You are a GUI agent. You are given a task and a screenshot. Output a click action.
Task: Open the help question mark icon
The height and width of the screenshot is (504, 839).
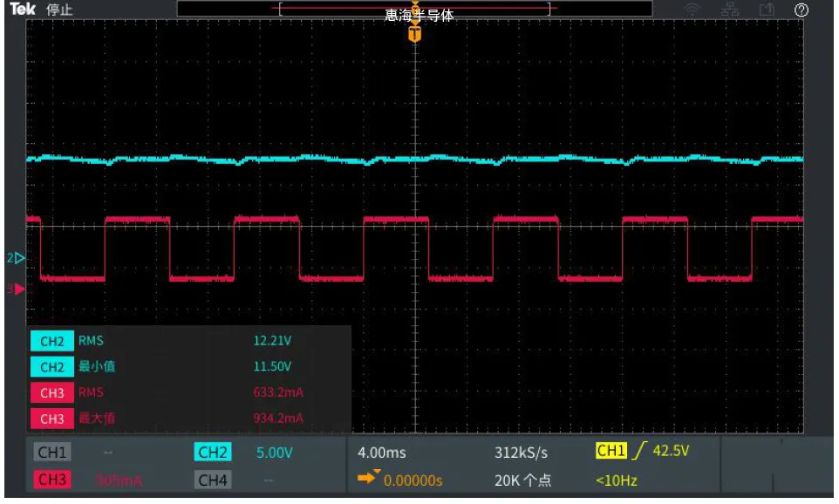(x=801, y=10)
